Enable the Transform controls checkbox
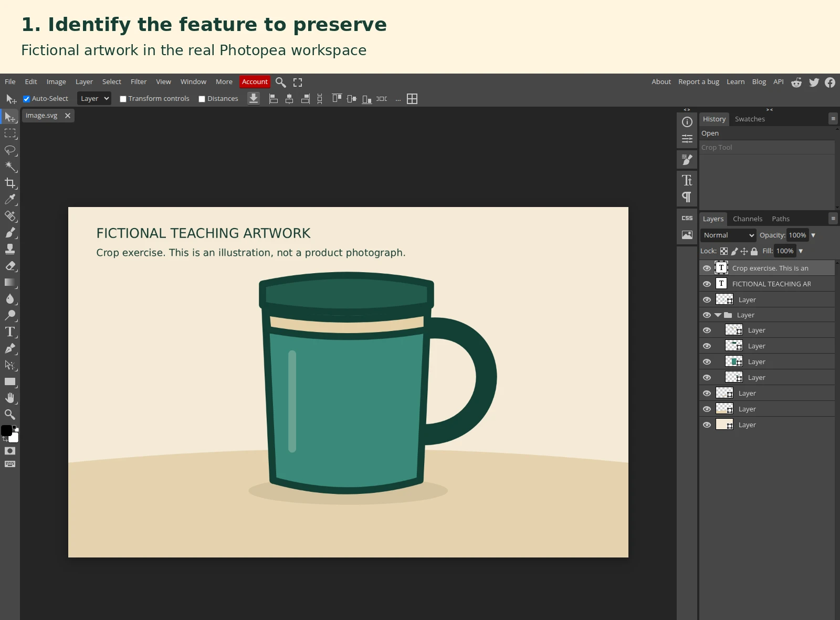 (x=123, y=99)
